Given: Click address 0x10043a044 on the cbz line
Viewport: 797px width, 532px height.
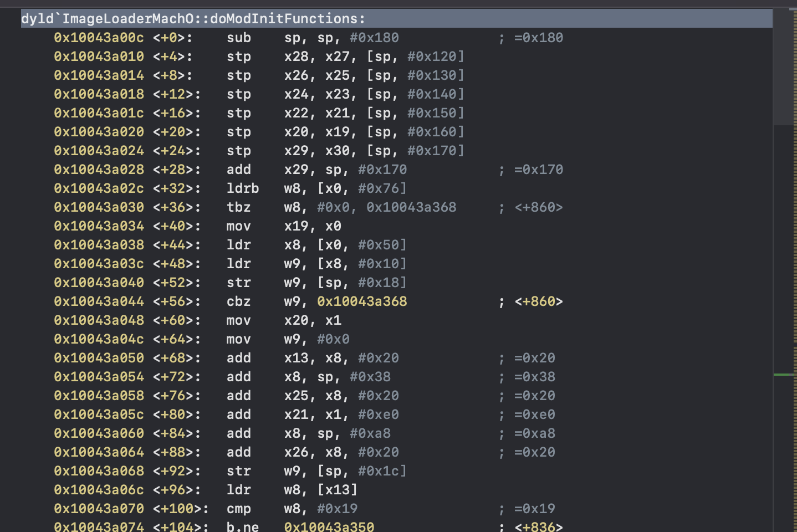Looking at the screenshot, I should [x=99, y=301].
